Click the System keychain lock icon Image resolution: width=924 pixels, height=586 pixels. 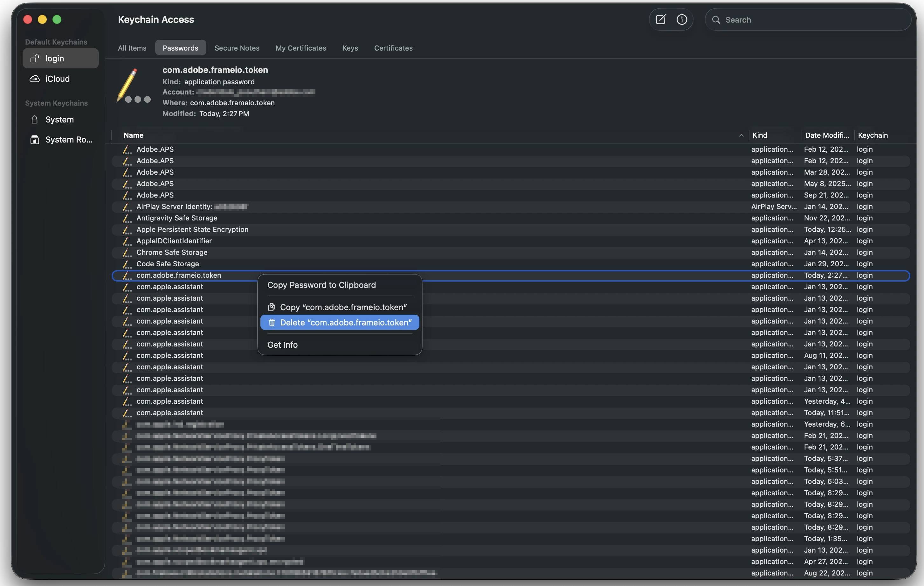click(35, 119)
